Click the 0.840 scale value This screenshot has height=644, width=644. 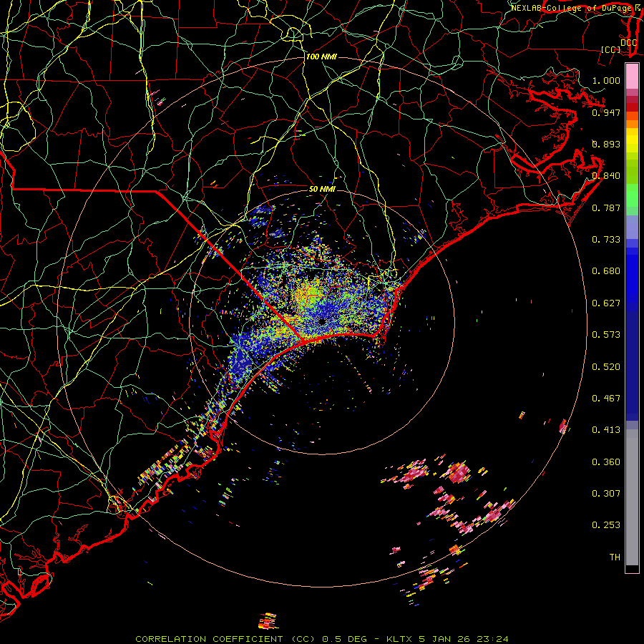tap(606, 176)
